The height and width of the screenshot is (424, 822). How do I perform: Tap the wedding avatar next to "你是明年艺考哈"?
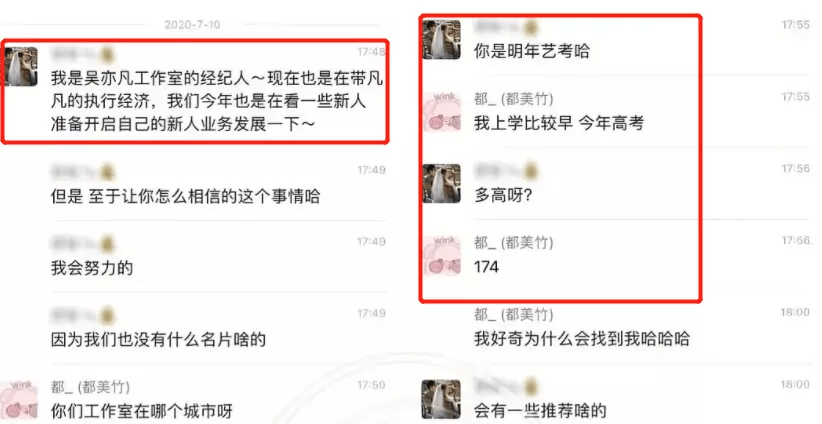[442, 40]
